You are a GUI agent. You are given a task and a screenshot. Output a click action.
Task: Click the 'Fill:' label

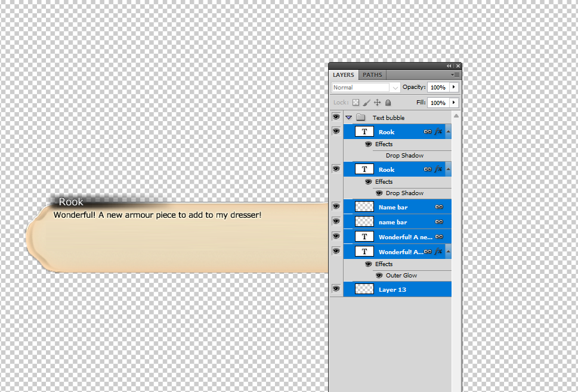[421, 103]
